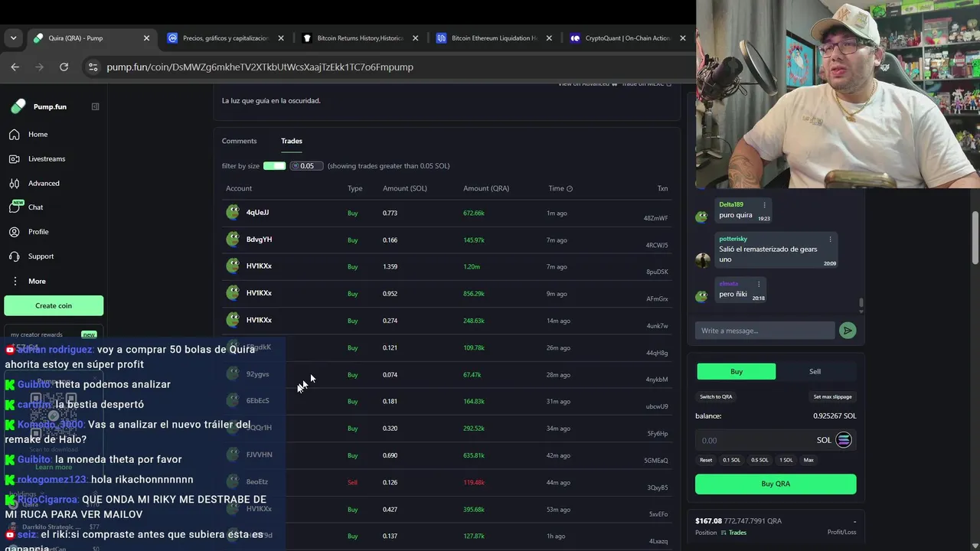Open transaction 4RCWJ5
The height and width of the screenshot is (551, 980).
[x=657, y=246]
